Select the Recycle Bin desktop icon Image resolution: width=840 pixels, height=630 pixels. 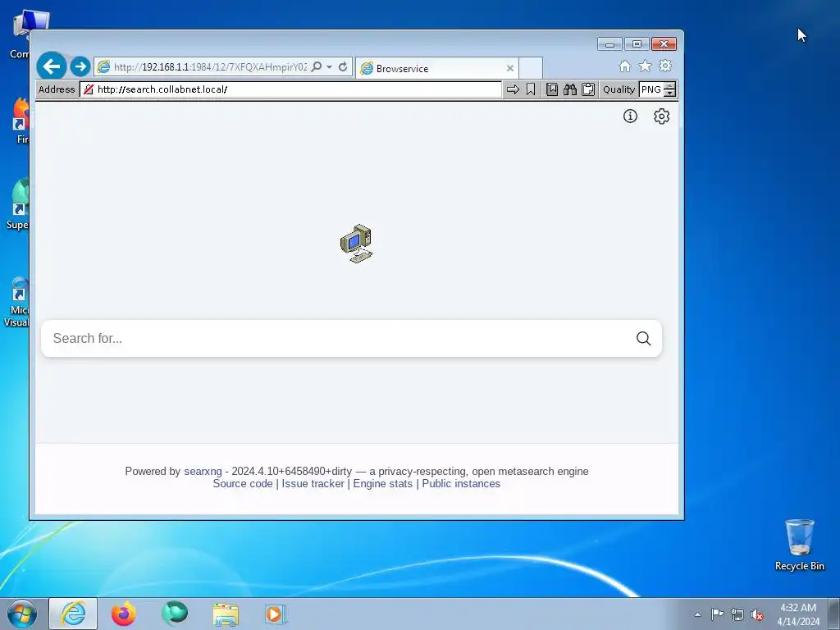799,545
